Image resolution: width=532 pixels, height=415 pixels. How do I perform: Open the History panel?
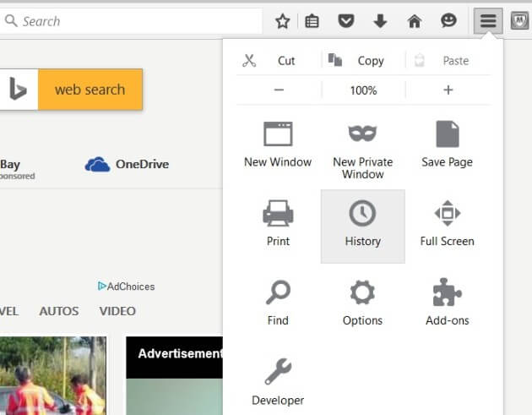tap(362, 224)
